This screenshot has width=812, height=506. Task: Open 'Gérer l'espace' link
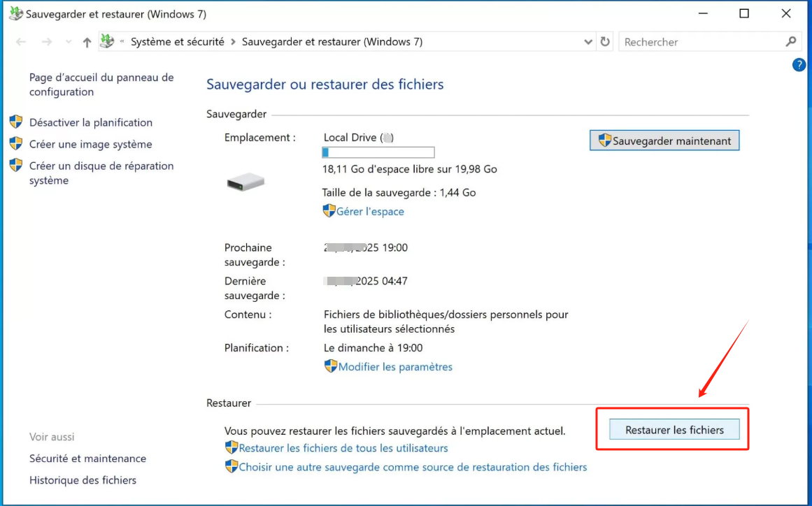(370, 211)
